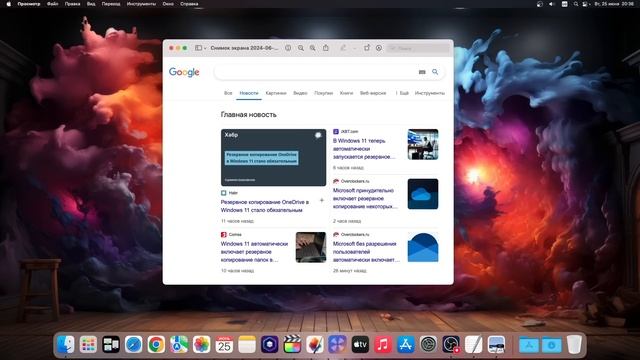Image resolution: width=640 pixels, height=360 pixels.
Task: Open the Резервное копирование OneDrive headline link
Action: 264,206
